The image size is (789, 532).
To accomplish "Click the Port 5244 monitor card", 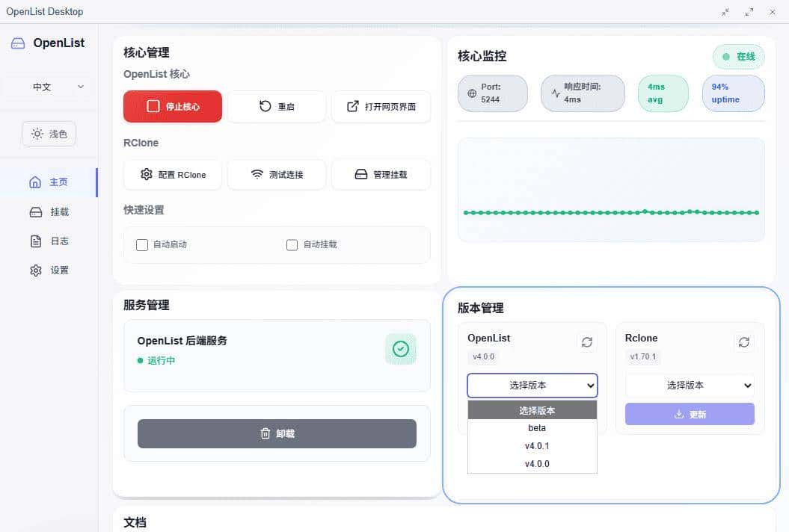I will pyautogui.click(x=492, y=93).
